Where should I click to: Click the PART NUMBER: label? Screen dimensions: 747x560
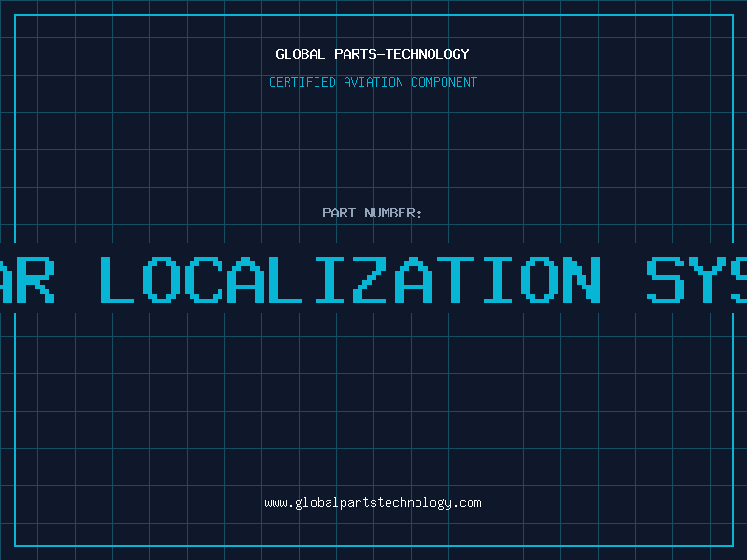point(373,213)
